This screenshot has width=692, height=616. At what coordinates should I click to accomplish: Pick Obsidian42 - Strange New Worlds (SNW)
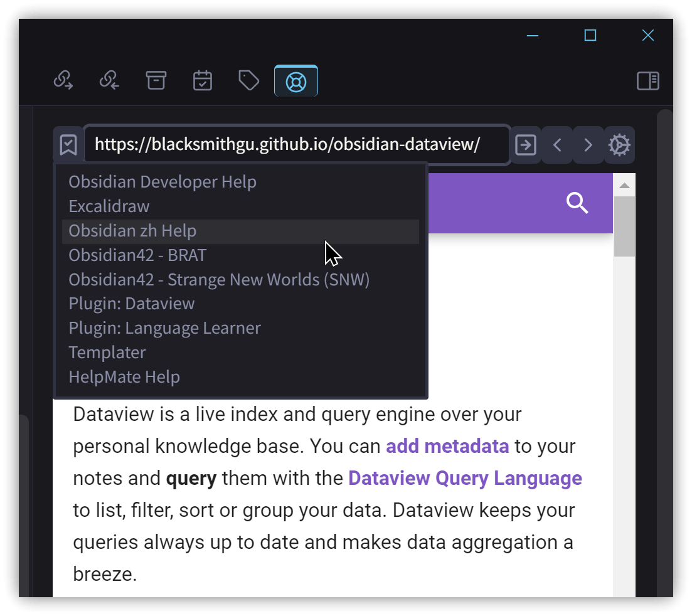[x=240, y=280]
